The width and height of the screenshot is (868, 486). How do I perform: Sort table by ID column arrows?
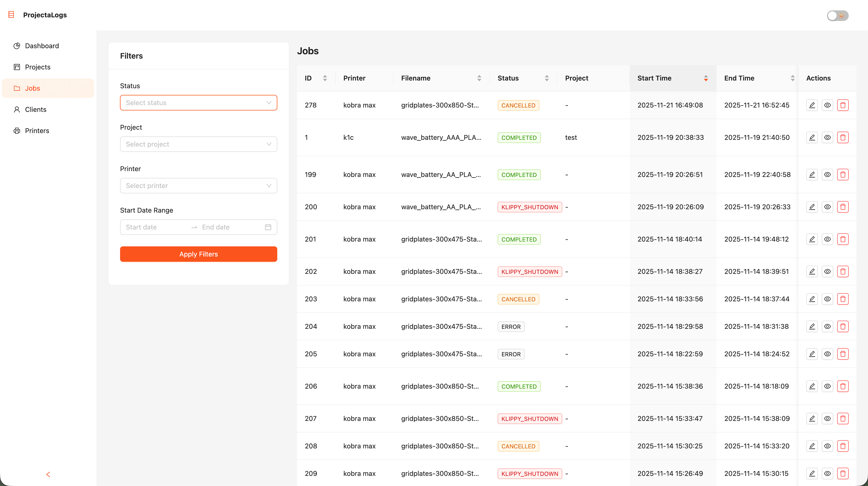(x=325, y=78)
